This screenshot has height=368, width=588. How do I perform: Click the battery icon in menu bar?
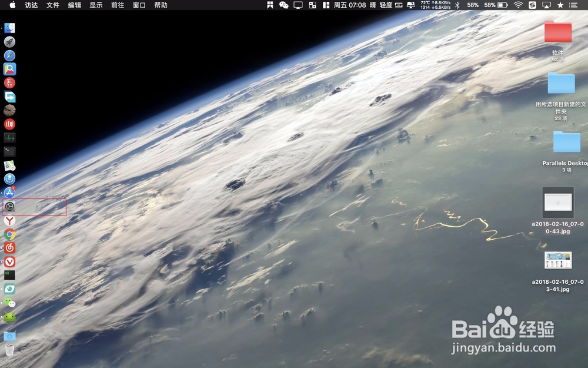(x=503, y=5)
